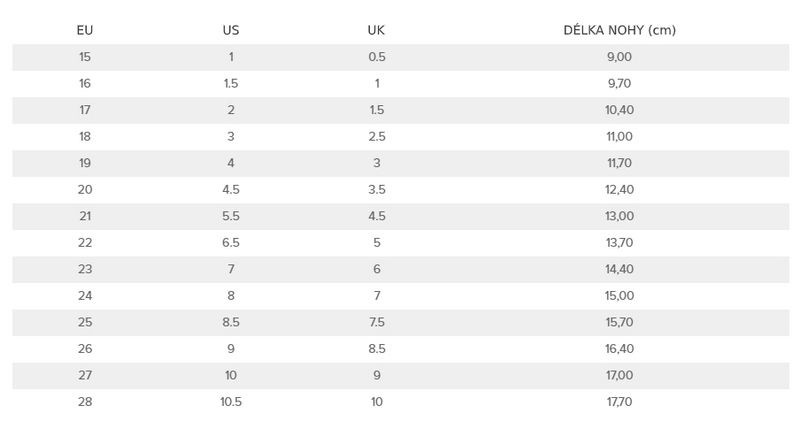Click the UK column header
800x421 pixels.
[377, 30]
